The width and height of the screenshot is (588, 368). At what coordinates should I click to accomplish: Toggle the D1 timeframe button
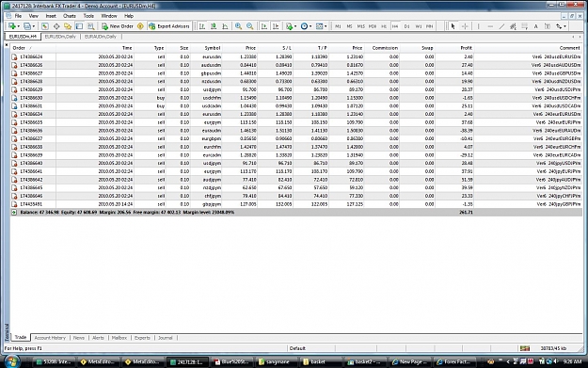click(x=406, y=26)
